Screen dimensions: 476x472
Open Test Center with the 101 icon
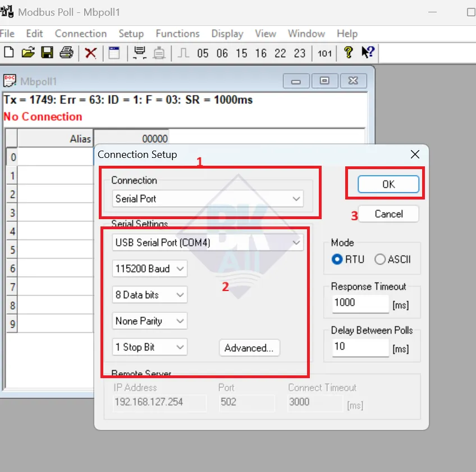tap(325, 52)
